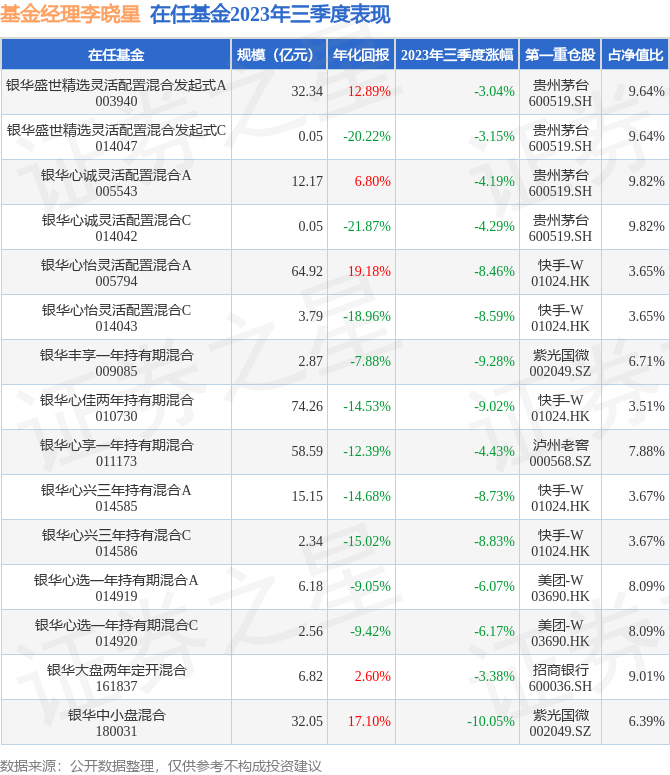Image resolution: width=670 pixels, height=775 pixels.
Task: Click quarterly change -9.28%
Action: (495, 361)
